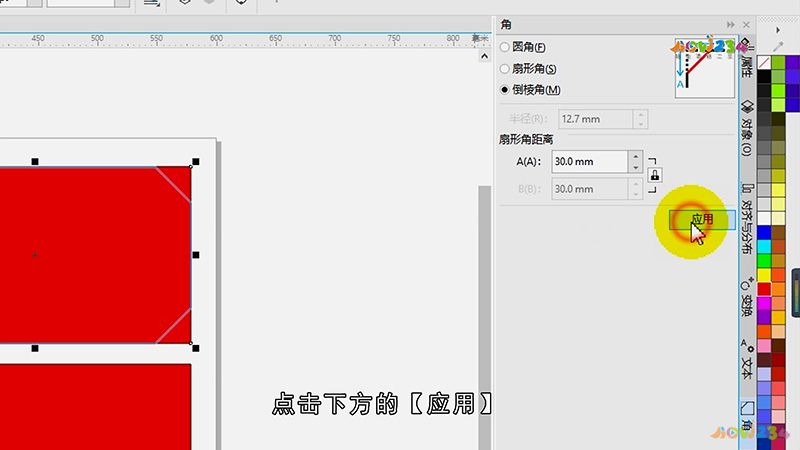Viewport: 800px width, 450px height.
Task: Choose the blue swatch in the palette
Action: click(764, 233)
